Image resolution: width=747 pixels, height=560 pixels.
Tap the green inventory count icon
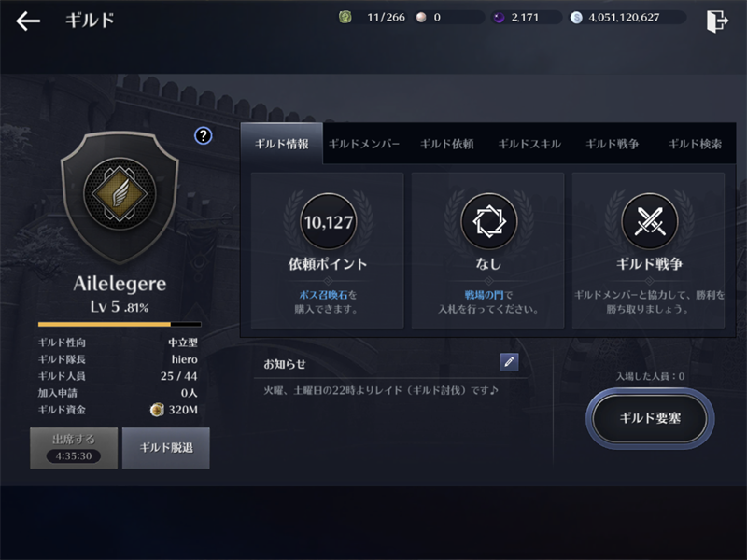pyautogui.click(x=345, y=18)
